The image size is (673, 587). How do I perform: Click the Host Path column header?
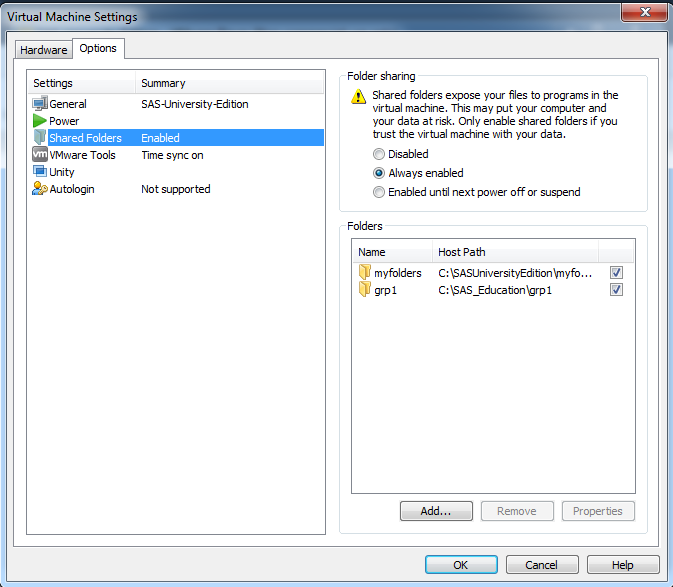point(515,252)
